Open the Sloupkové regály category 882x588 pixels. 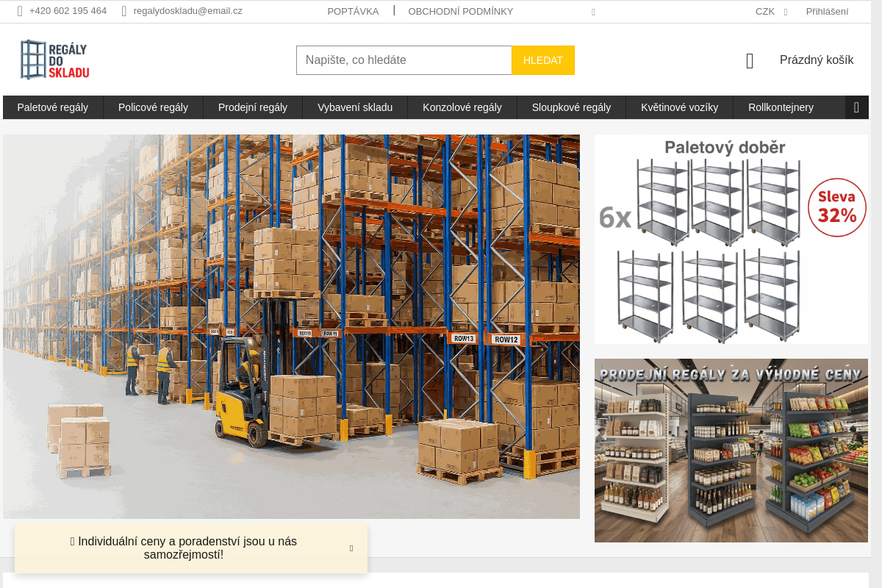pos(571,107)
